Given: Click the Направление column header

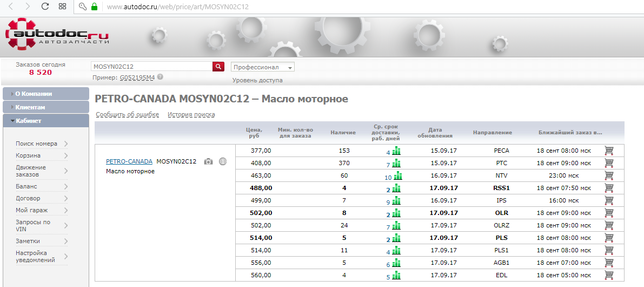Looking at the screenshot, I should click(493, 133).
